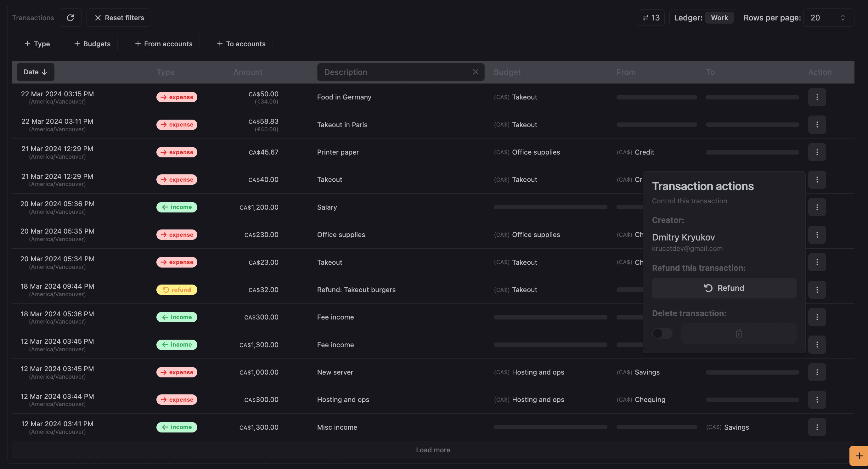Clear the Description filter with X icon
Screen dimensions: 868x469
point(476,72)
